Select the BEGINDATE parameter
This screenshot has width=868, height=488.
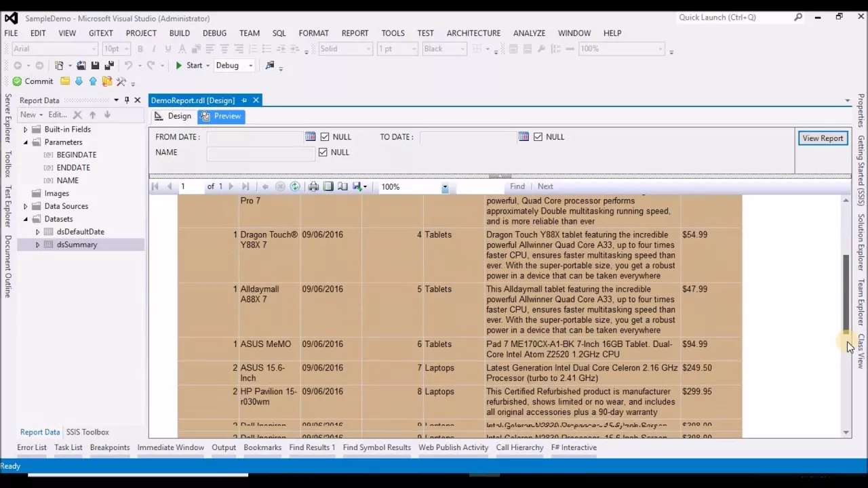coord(76,155)
